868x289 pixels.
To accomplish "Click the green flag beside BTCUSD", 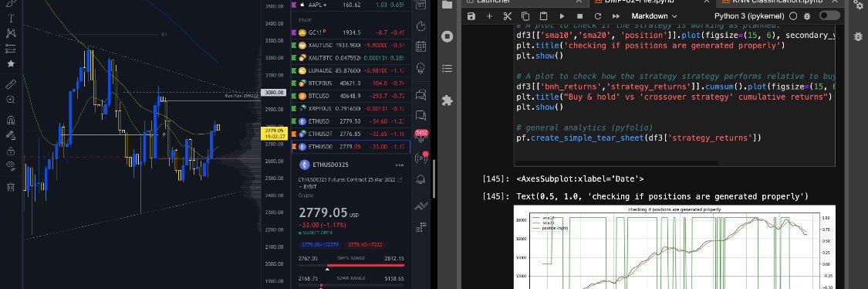I will (294, 96).
